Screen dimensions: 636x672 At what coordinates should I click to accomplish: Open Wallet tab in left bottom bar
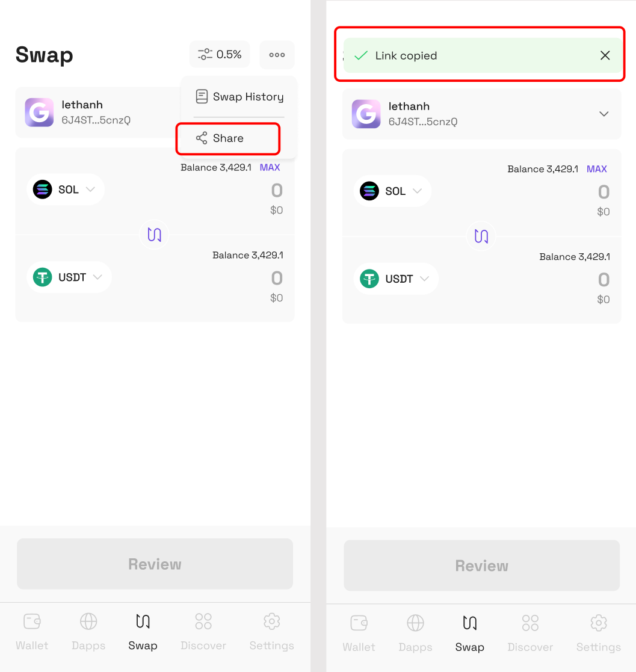pyautogui.click(x=32, y=632)
